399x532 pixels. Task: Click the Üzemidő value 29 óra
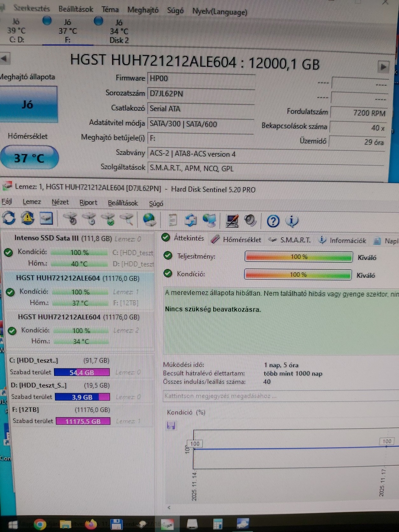click(357, 142)
